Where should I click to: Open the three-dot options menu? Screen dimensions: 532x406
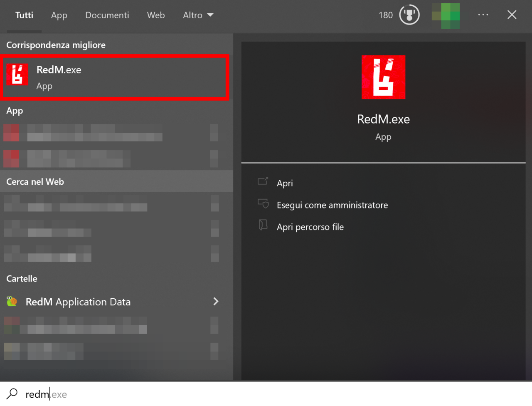(x=483, y=15)
